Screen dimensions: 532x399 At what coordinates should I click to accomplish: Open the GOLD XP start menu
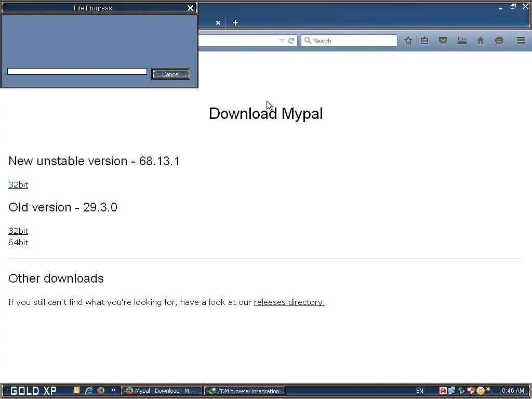pyautogui.click(x=33, y=391)
